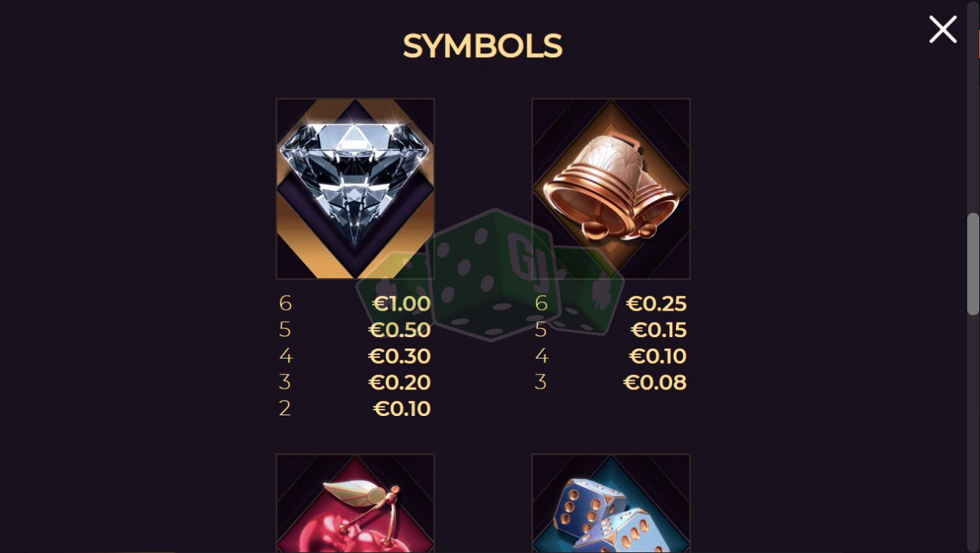Click the diamond symbol image
This screenshot has width=980, height=553.
pos(355,189)
